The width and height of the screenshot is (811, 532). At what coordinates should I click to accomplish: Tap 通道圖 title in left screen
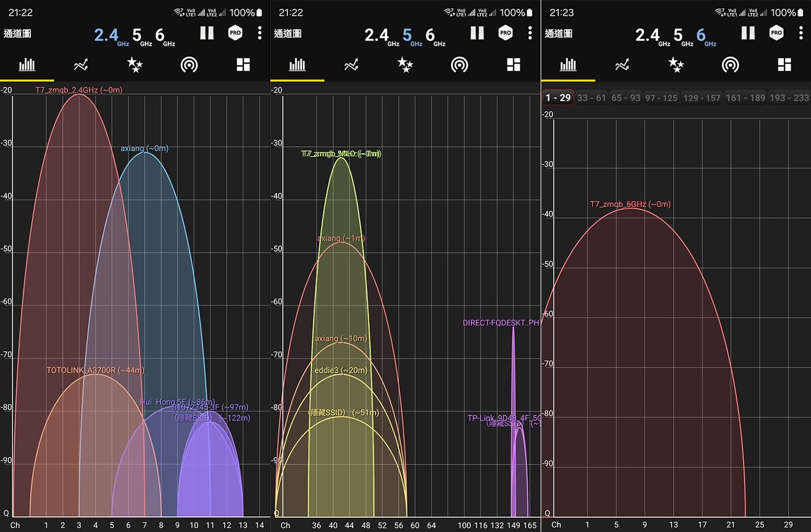click(x=17, y=34)
